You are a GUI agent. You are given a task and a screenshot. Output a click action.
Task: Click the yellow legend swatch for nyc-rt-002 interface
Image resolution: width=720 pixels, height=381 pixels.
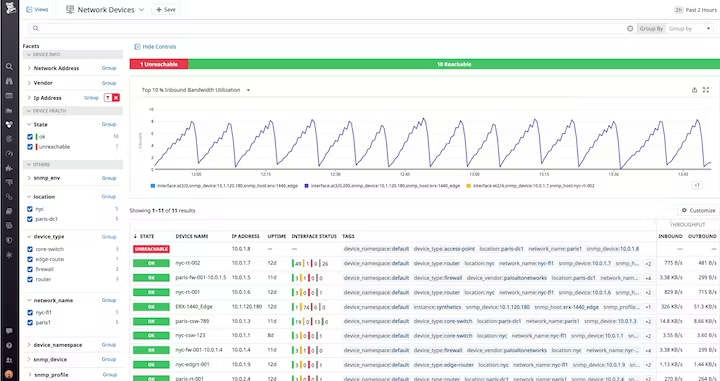click(x=469, y=186)
